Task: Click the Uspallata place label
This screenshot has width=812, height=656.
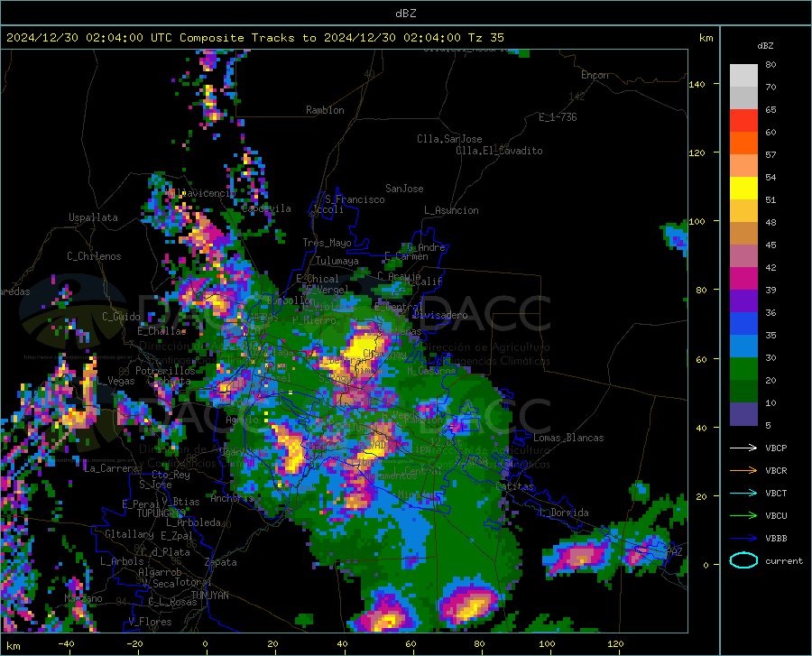Action: click(x=93, y=218)
